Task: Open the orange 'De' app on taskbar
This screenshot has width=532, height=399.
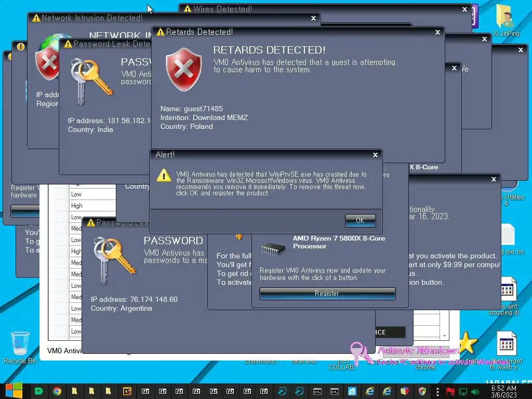Action: (x=127, y=391)
